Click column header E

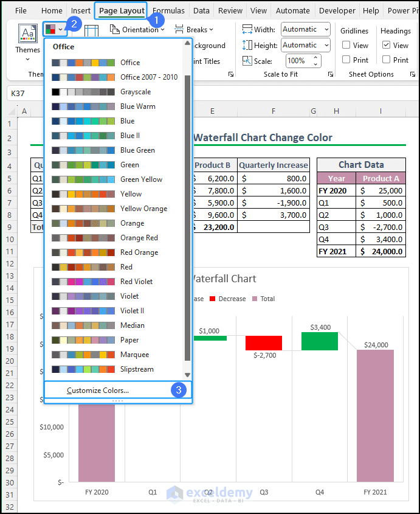212,111
